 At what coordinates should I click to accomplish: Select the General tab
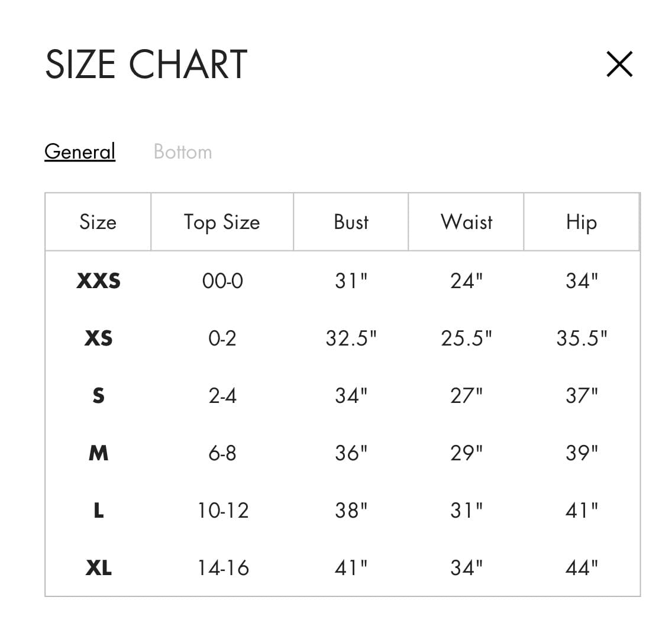pos(80,151)
